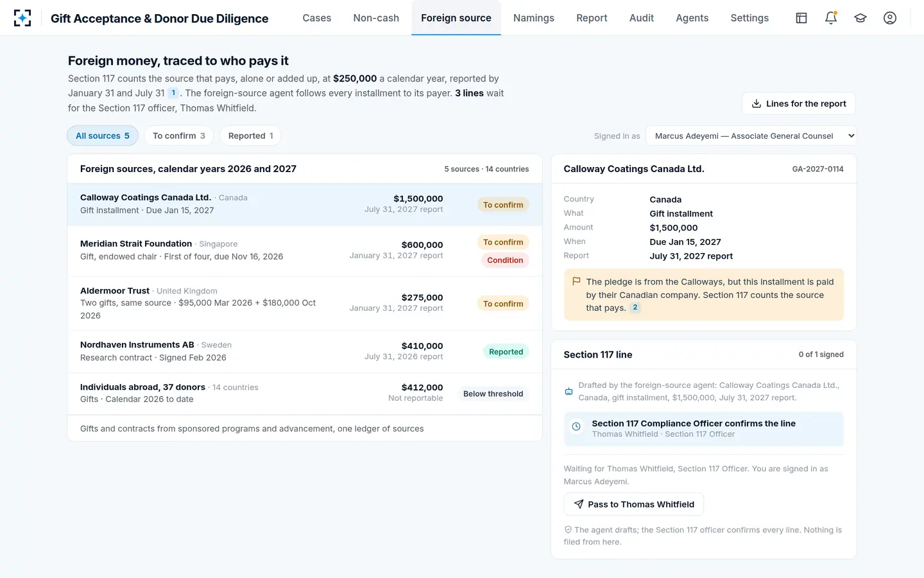Click the Reported status badge for Nordhaven
Viewport: 924px width, 578px height.
pyautogui.click(x=506, y=351)
